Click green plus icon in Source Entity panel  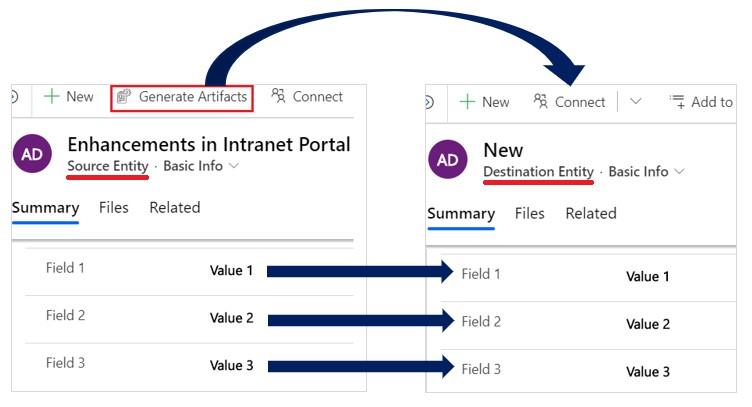[x=51, y=96]
